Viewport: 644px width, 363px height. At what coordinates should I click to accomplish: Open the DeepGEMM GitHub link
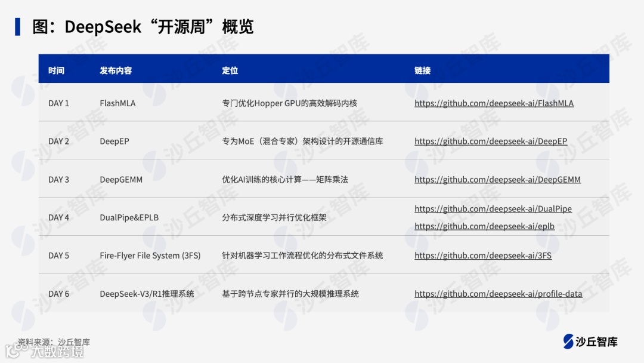tap(497, 180)
